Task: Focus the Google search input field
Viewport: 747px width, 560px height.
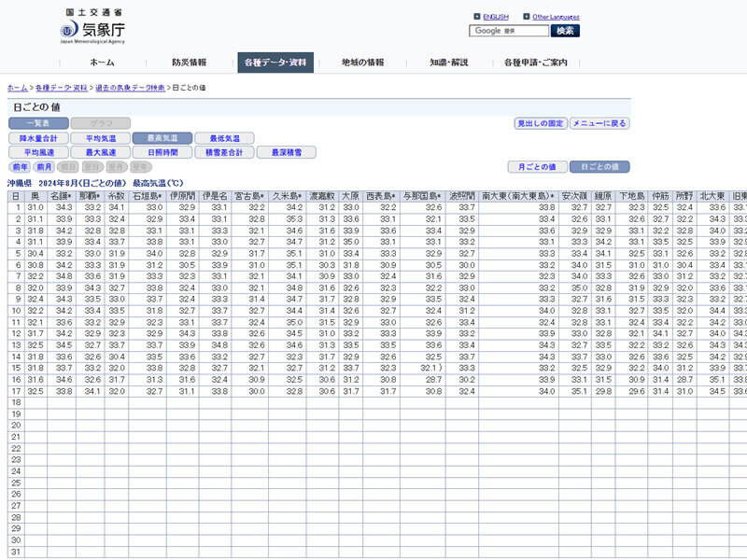Action: 509,31
